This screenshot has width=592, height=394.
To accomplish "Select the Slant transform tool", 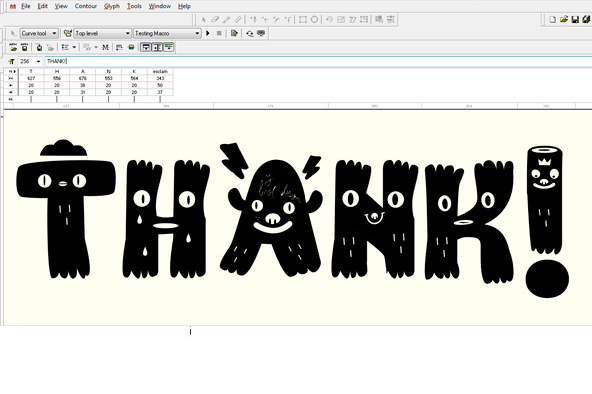I will click(x=353, y=20).
